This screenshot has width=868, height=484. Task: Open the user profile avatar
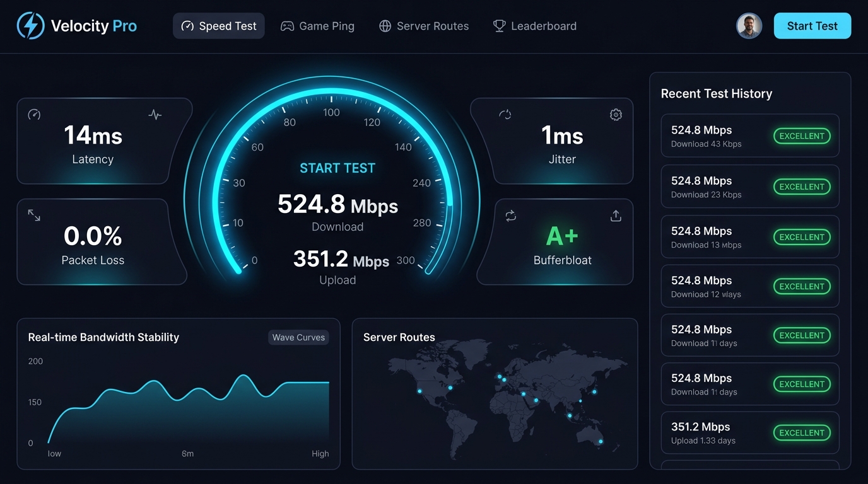click(x=749, y=26)
